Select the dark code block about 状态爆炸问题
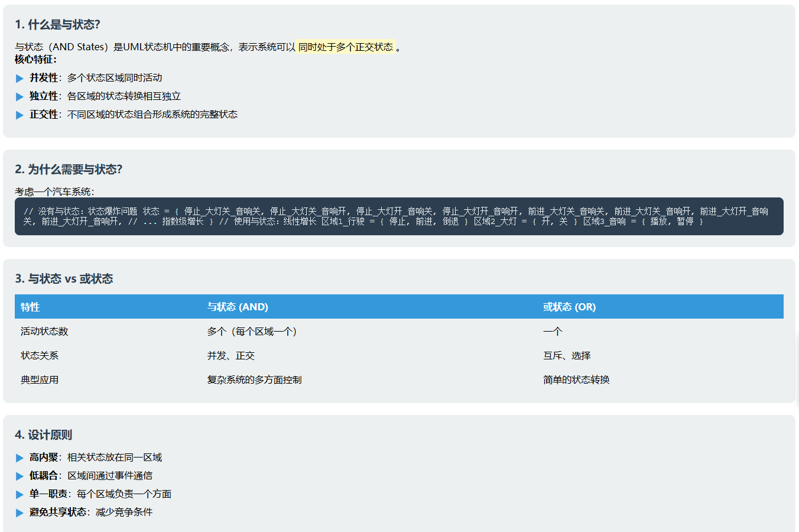This screenshot has width=799, height=532. point(399,216)
